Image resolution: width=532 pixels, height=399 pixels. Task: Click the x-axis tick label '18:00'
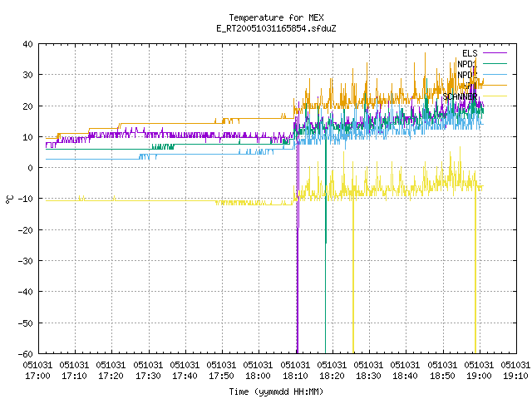pos(259,376)
